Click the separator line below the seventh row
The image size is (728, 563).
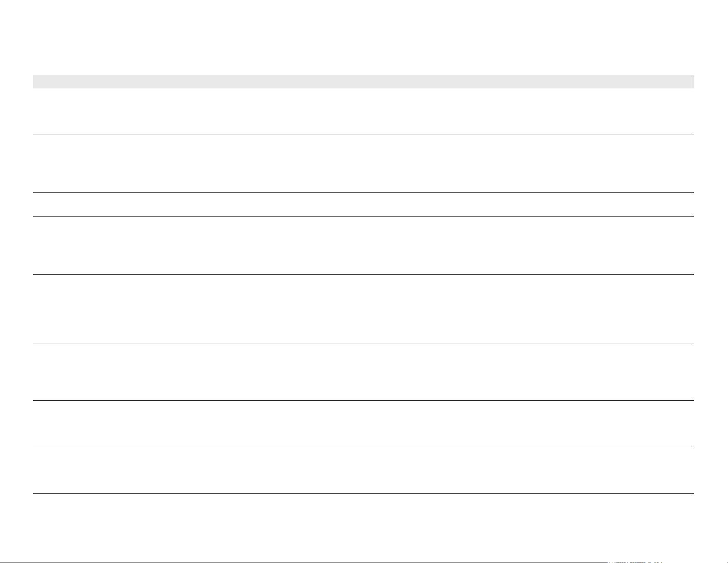pyautogui.click(x=363, y=447)
